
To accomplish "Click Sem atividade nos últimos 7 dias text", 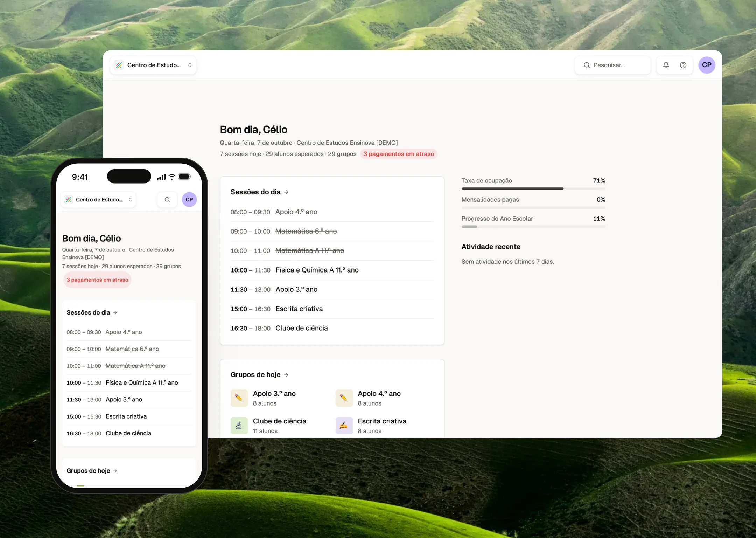I will point(507,262).
